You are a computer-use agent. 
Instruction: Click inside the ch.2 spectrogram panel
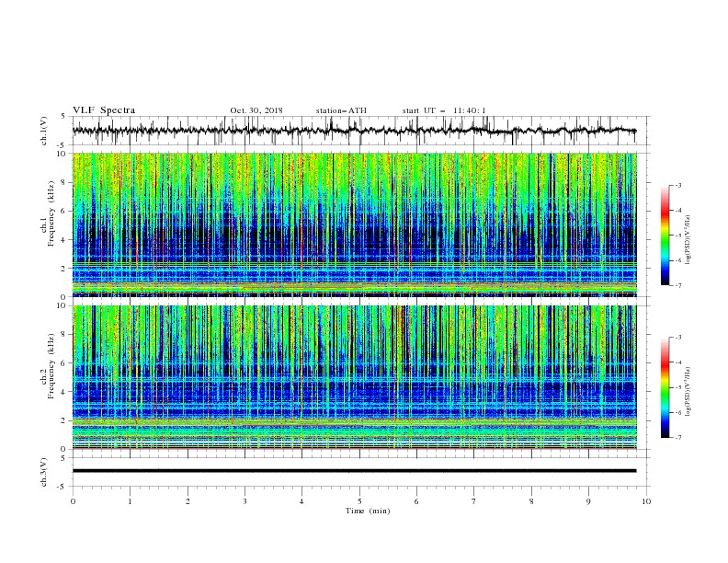(x=355, y=377)
